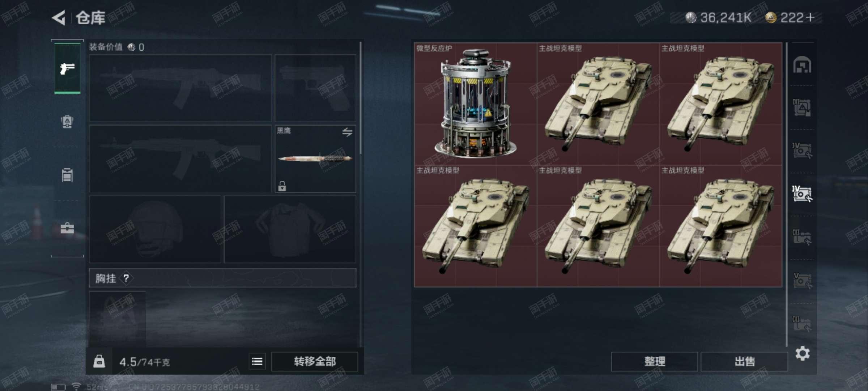This screenshot has width=868, height=391.
Task: Toggle list view next to 转移全部
Action: pos(257,361)
